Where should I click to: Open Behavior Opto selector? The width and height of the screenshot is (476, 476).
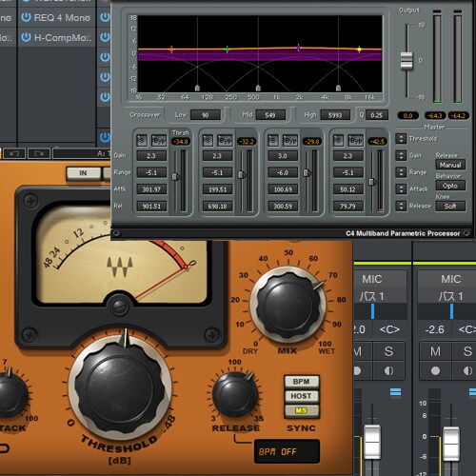[x=450, y=186]
